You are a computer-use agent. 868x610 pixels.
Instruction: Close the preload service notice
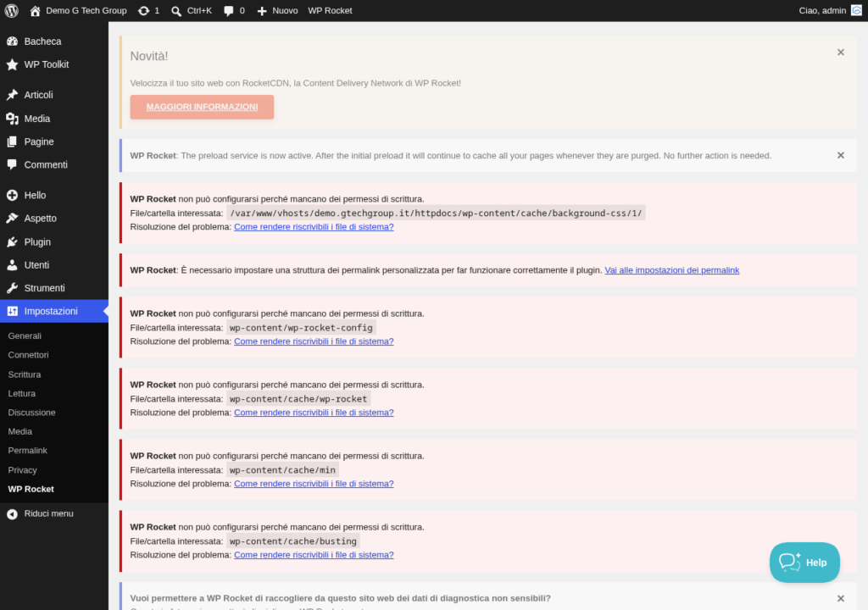tap(841, 156)
